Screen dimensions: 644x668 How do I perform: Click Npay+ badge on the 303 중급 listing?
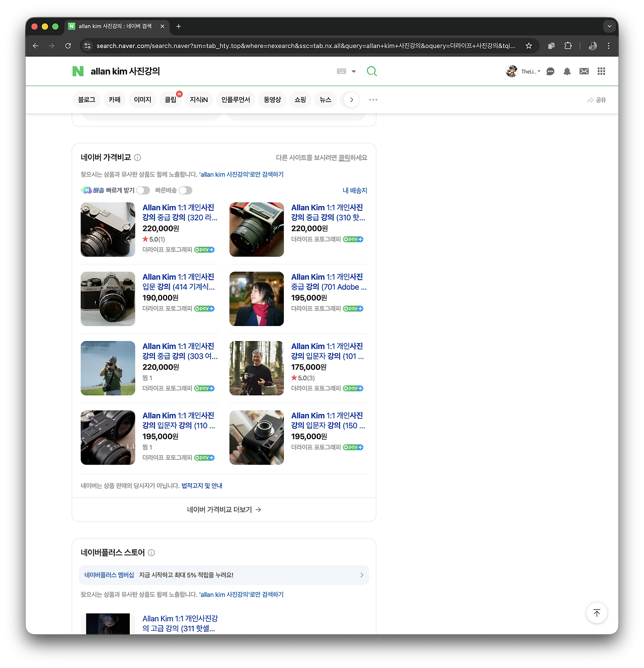tap(204, 388)
